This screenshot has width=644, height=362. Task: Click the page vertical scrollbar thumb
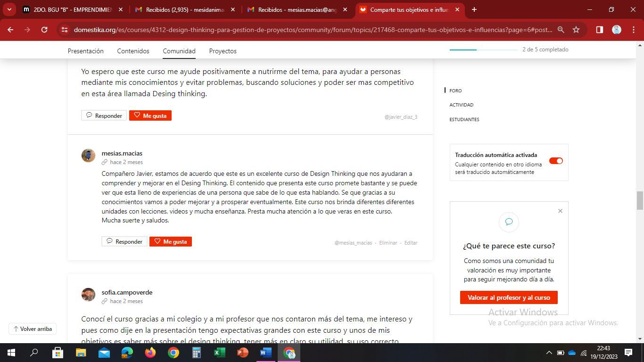coord(640,201)
